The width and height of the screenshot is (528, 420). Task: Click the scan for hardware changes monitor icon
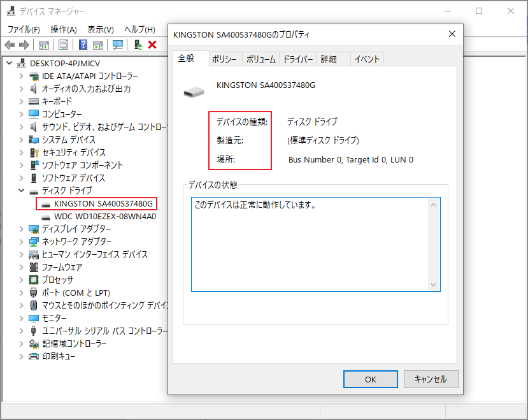118,45
